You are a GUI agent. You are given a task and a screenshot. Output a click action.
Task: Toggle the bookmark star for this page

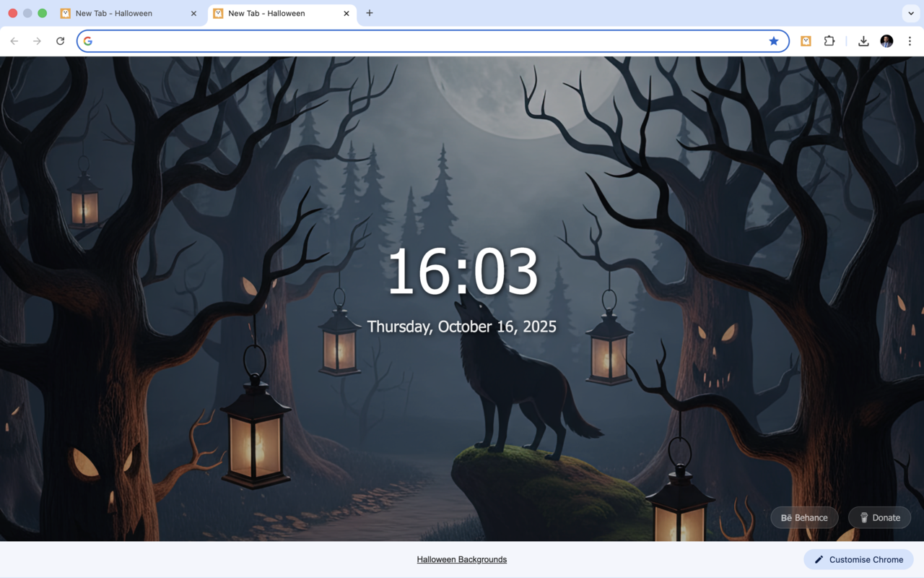[x=774, y=41]
